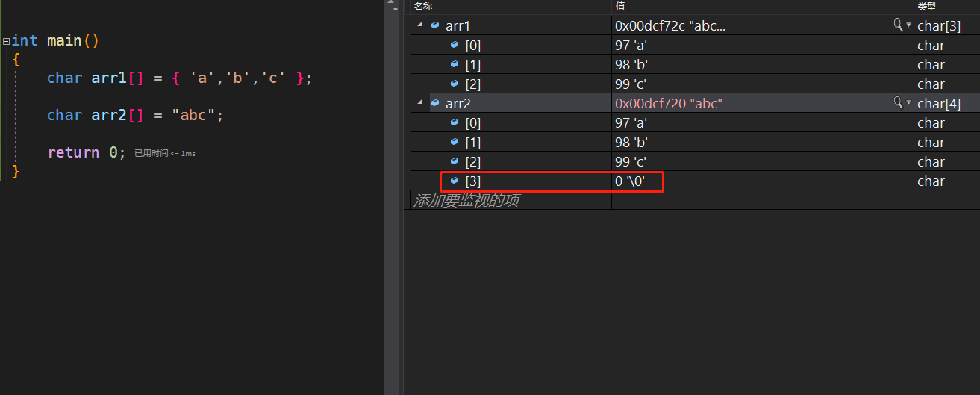Sort by the 名称 column header
This screenshot has height=395, width=980.
423,6
